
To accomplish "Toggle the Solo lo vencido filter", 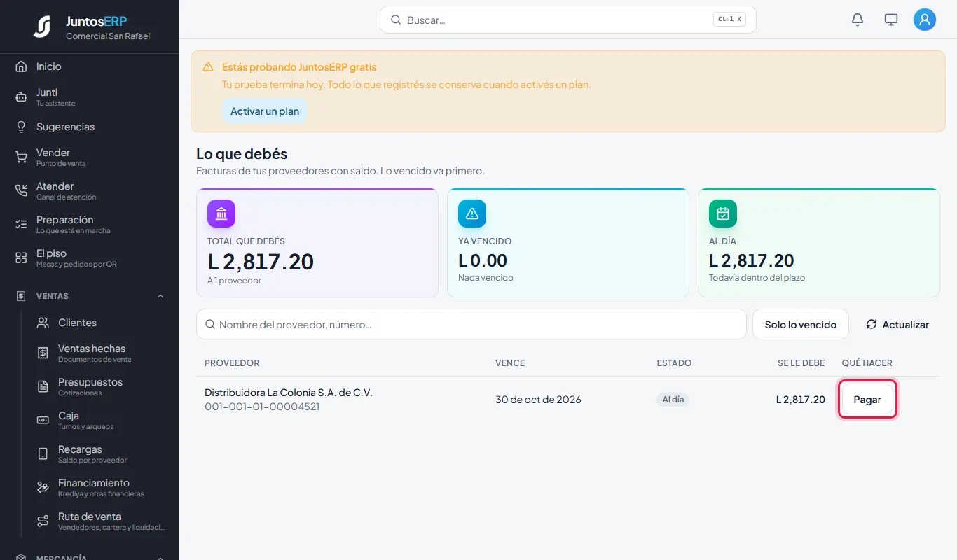I will point(801,325).
